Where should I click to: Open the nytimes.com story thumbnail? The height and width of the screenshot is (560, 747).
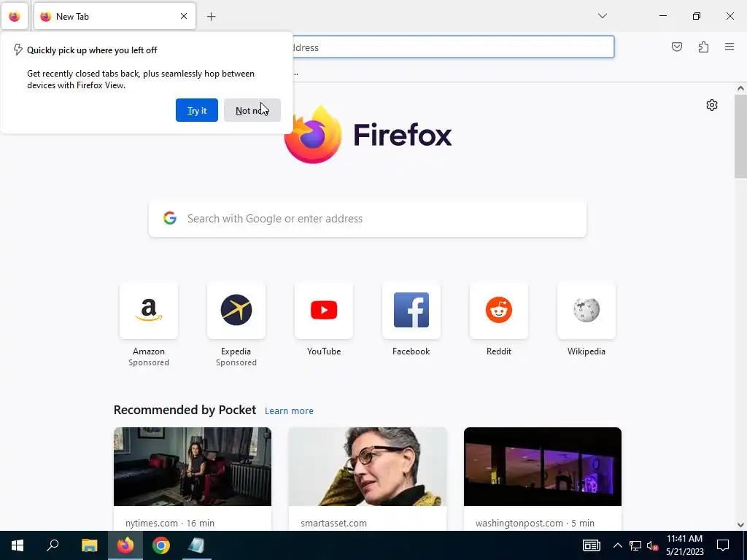(x=193, y=467)
